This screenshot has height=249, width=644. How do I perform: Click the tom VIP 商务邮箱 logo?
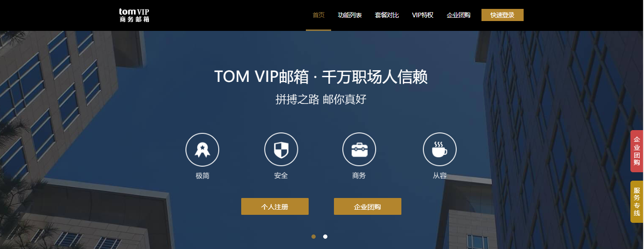(x=134, y=15)
